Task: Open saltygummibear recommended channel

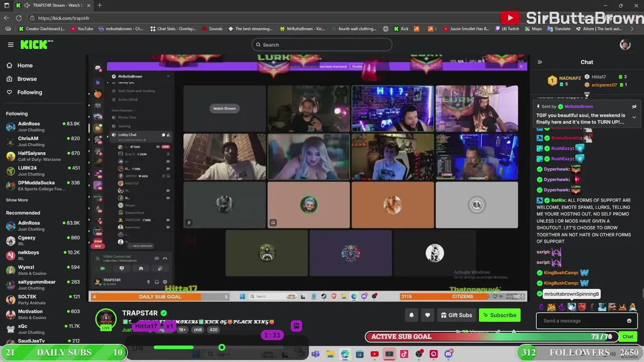Action: (x=43, y=285)
